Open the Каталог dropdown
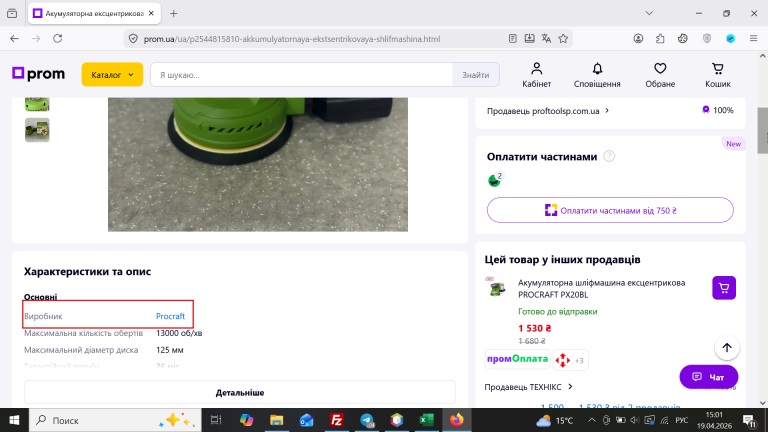 tap(112, 74)
